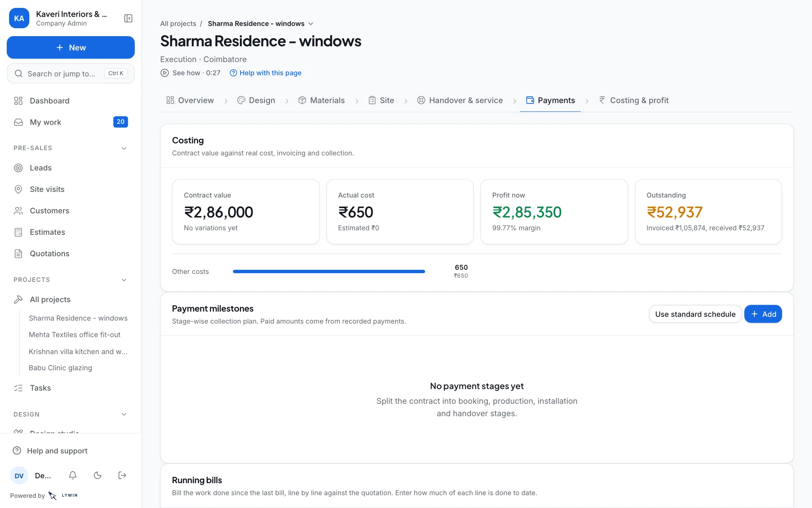This screenshot has width=812, height=508.
Task: Open Quotations page
Action: 71,254
